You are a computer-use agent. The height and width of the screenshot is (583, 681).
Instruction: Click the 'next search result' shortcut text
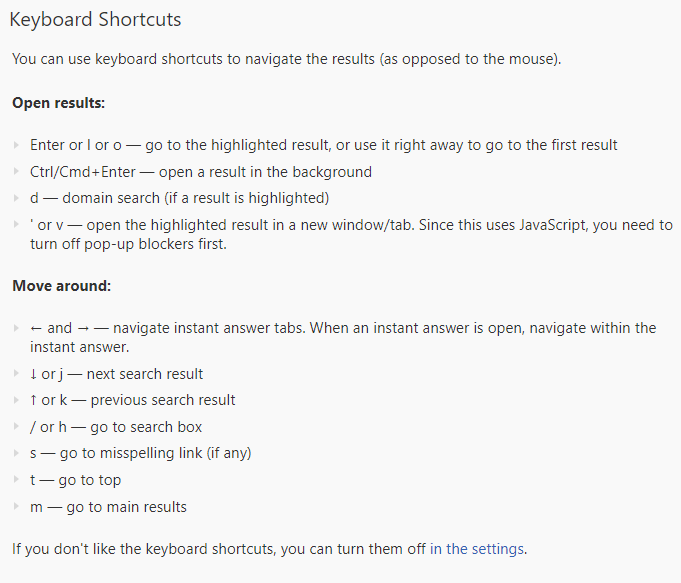(x=145, y=374)
